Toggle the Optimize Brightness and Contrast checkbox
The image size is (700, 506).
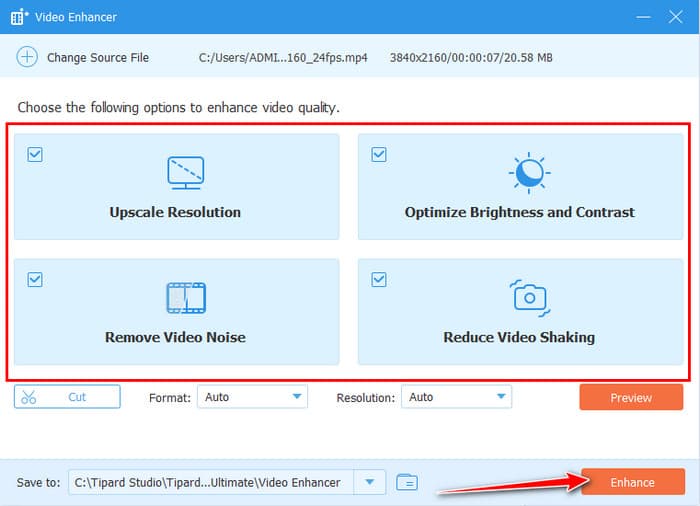point(379,155)
